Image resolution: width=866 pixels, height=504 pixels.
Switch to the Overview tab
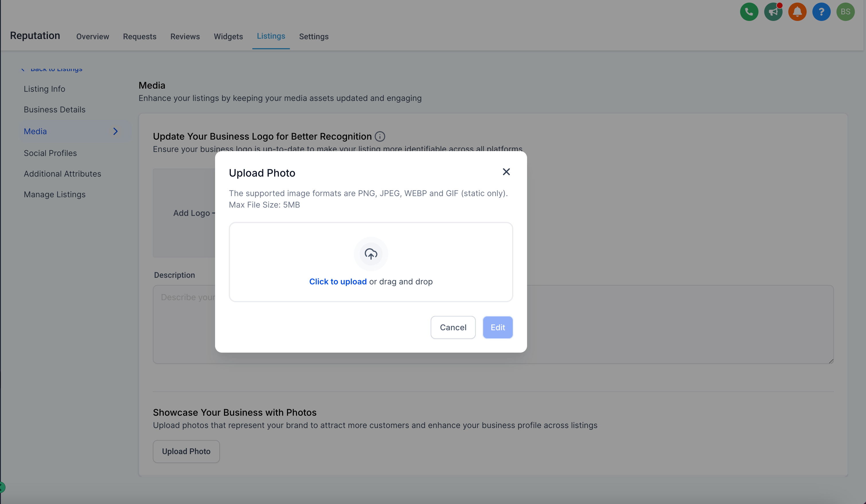tap(92, 36)
